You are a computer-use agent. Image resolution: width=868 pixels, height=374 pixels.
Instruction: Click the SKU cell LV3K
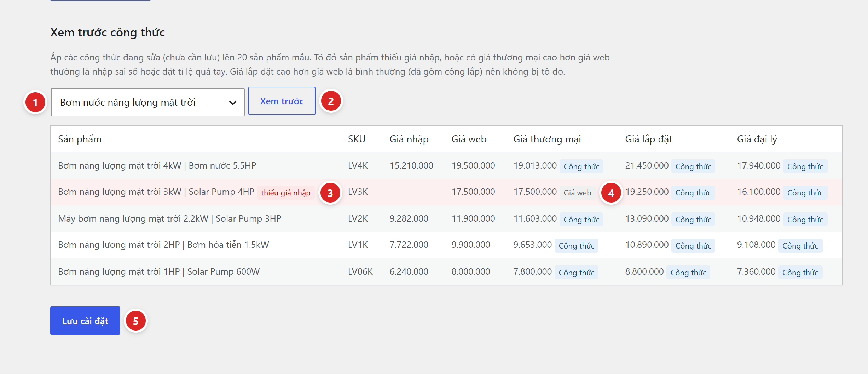point(358,192)
